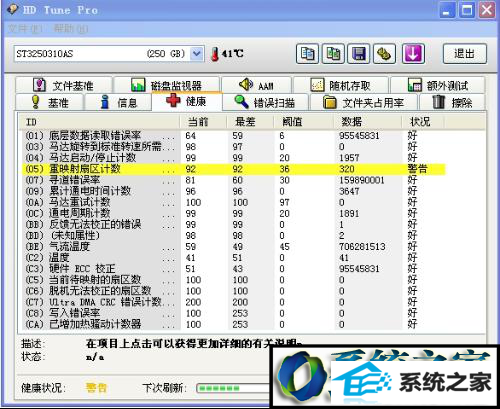Image resolution: width=500 pixels, height=409 pixels.
Task: Select row (BD) 未知属性
Action: point(233,236)
